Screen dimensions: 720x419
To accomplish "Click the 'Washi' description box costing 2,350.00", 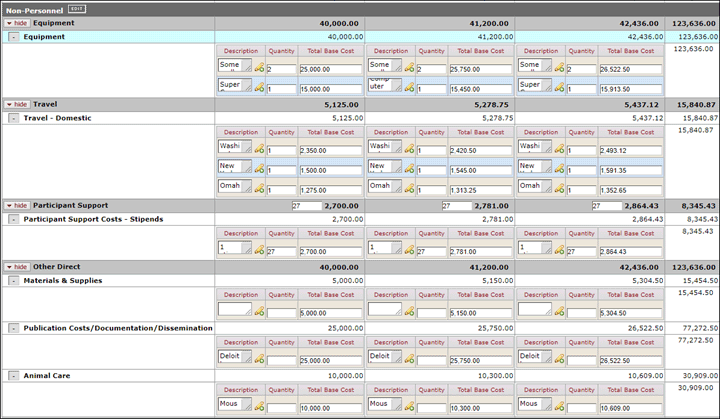I will (235, 147).
